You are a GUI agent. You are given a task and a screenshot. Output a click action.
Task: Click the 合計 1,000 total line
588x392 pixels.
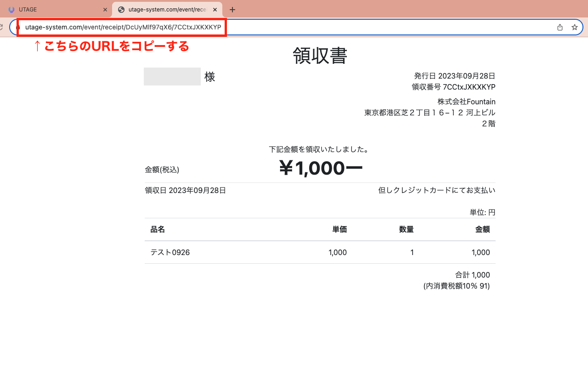click(x=472, y=275)
